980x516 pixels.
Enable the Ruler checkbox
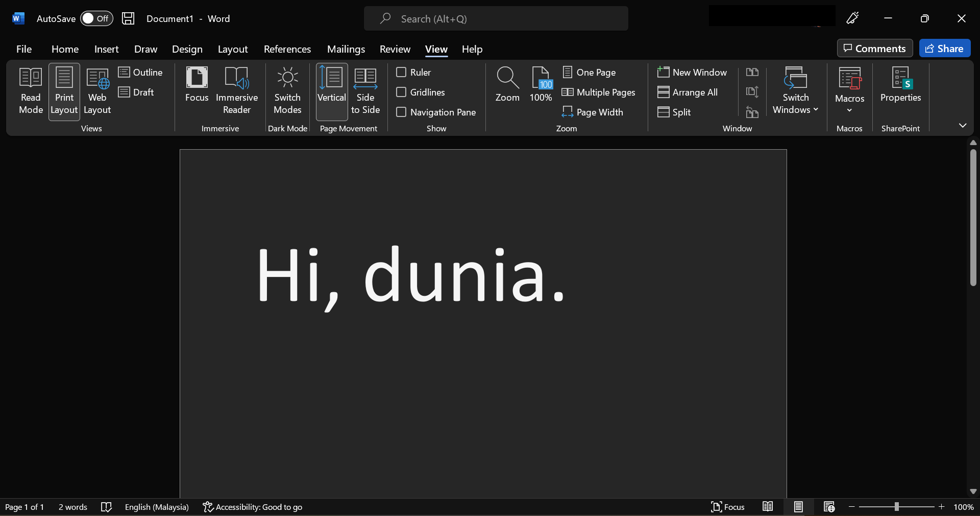[402, 73]
